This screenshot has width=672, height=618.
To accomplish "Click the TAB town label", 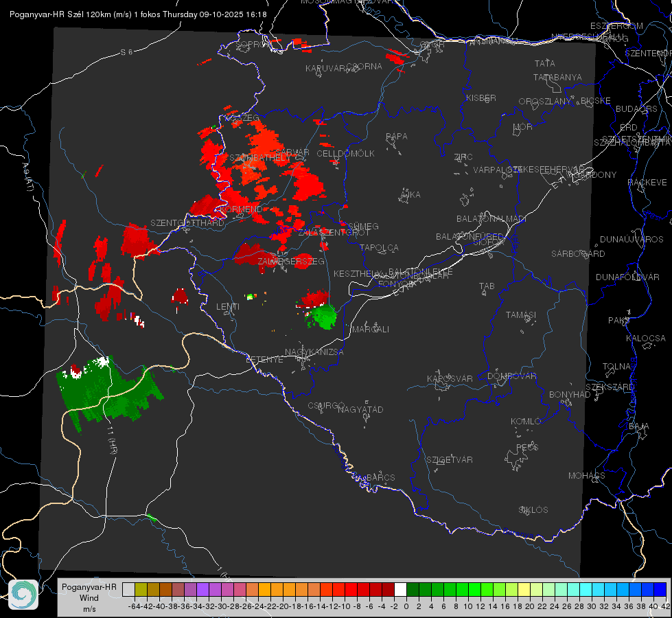I will click(x=487, y=286).
